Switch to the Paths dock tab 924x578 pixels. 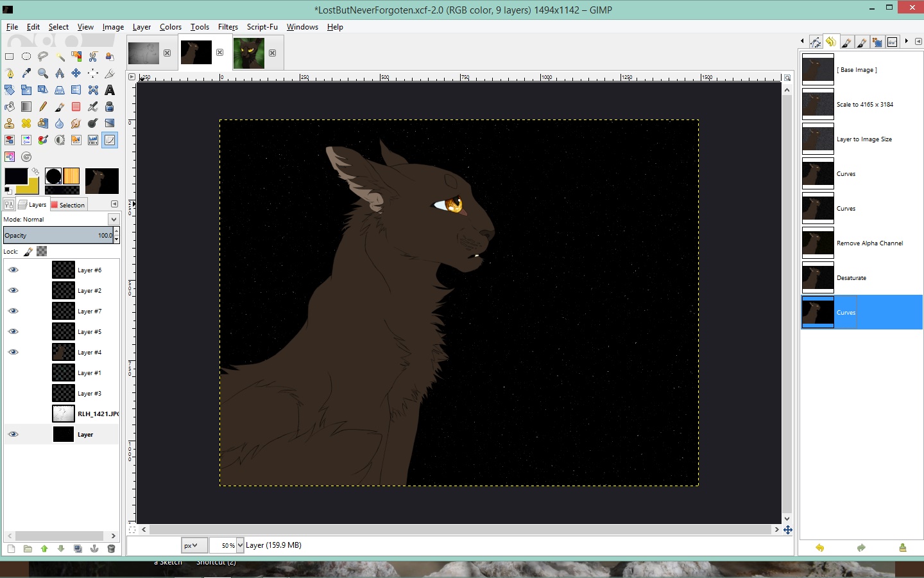coord(816,42)
